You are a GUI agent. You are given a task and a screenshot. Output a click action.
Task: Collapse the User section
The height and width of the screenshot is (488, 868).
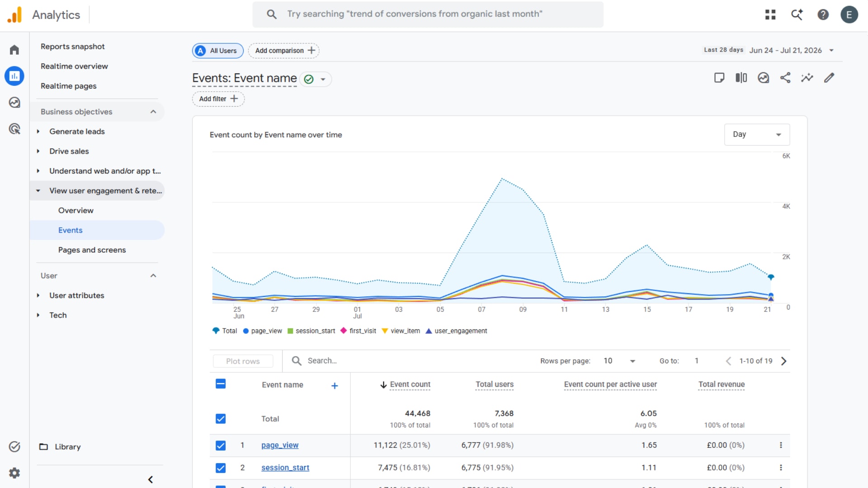click(153, 276)
